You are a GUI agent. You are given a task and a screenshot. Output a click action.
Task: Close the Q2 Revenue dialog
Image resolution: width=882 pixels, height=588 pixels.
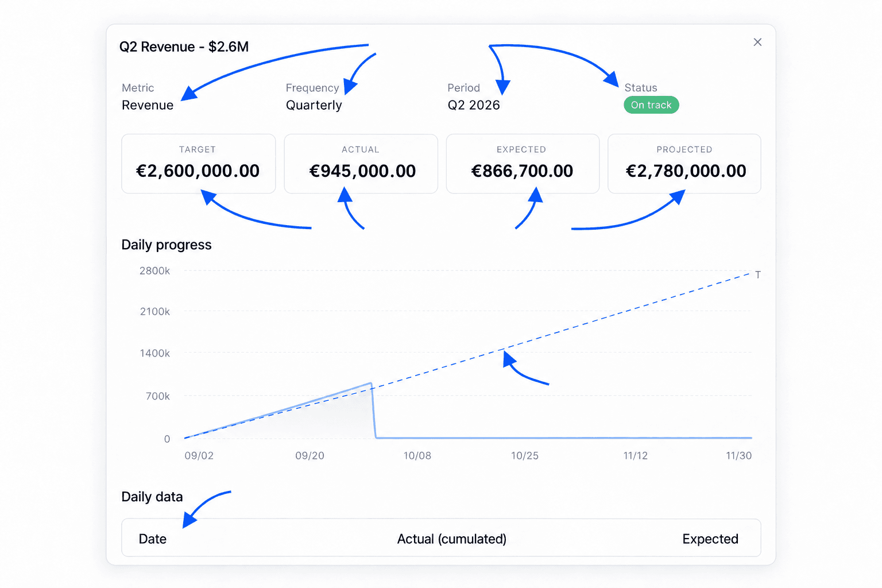(x=757, y=42)
